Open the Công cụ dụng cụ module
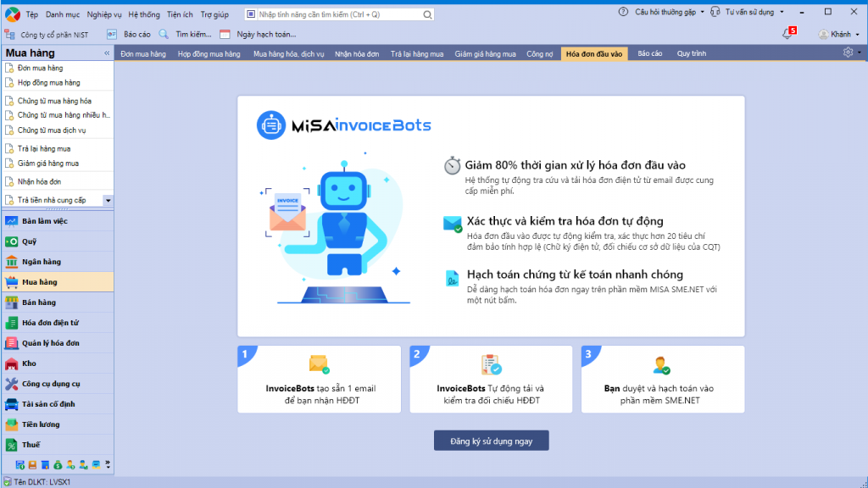Image resolution: width=868 pixels, height=488 pixels. [x=58, y=384]
